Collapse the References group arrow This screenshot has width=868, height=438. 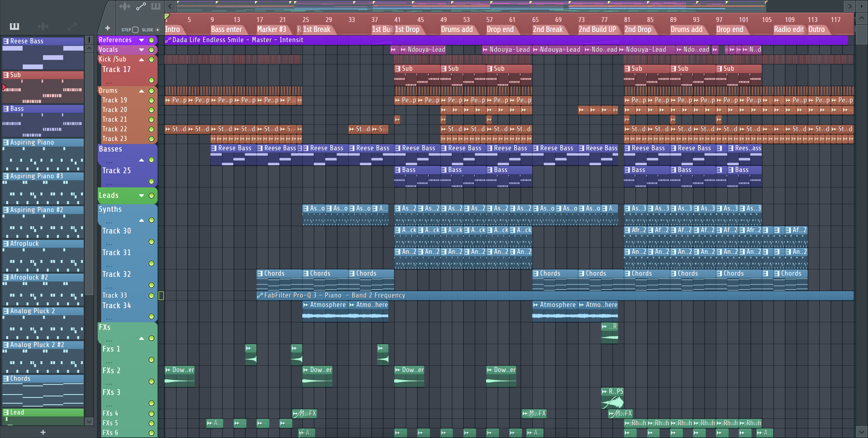[x=142, y=40]
